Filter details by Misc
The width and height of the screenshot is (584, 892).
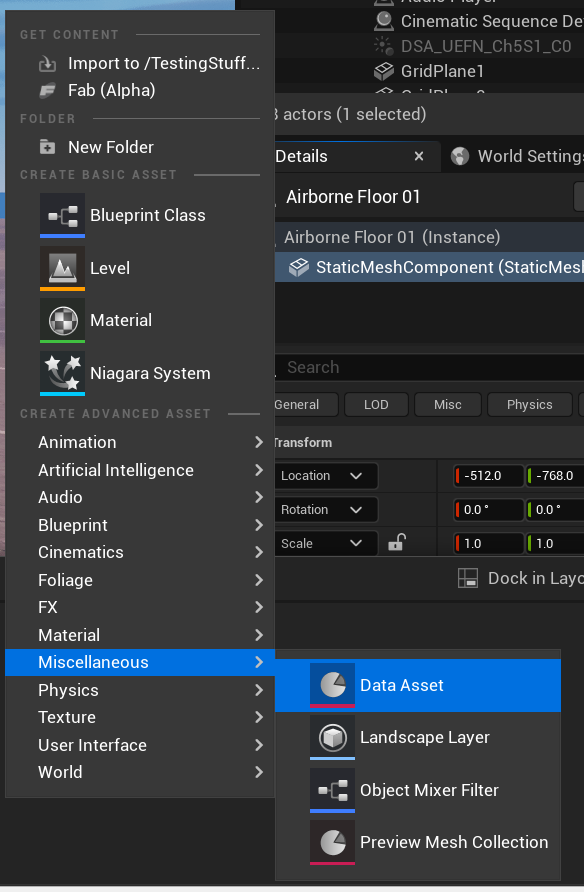point(448,404)
